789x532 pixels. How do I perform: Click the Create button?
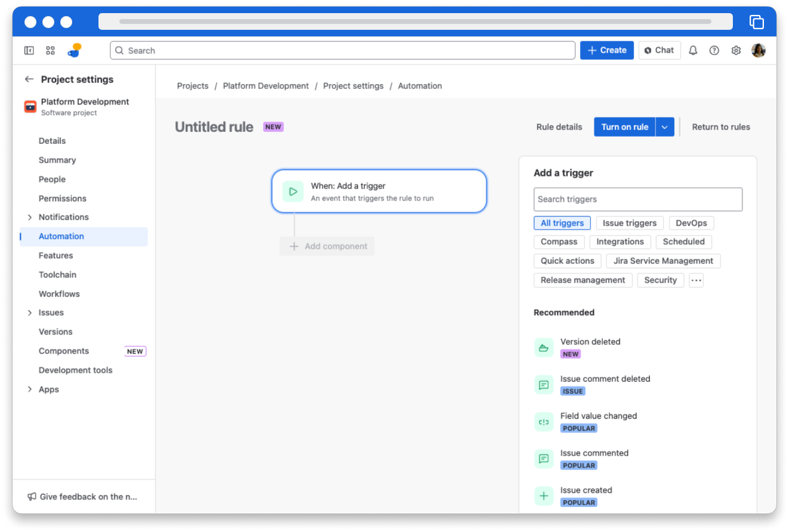click(607, 50)
